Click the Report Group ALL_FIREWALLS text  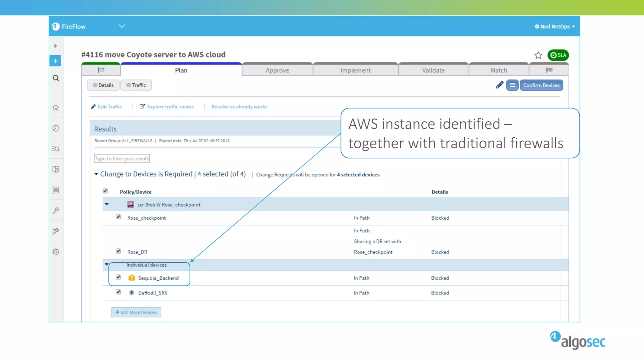[x=123, y=141]
